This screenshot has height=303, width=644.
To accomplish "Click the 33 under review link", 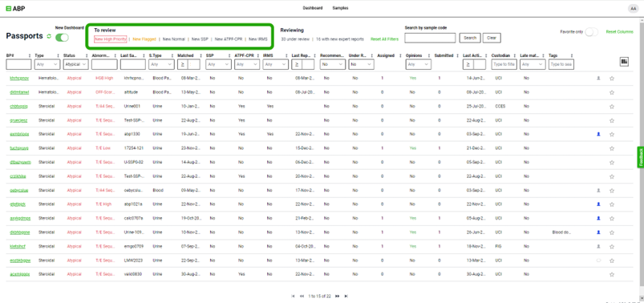I will [x=295, y=39].
